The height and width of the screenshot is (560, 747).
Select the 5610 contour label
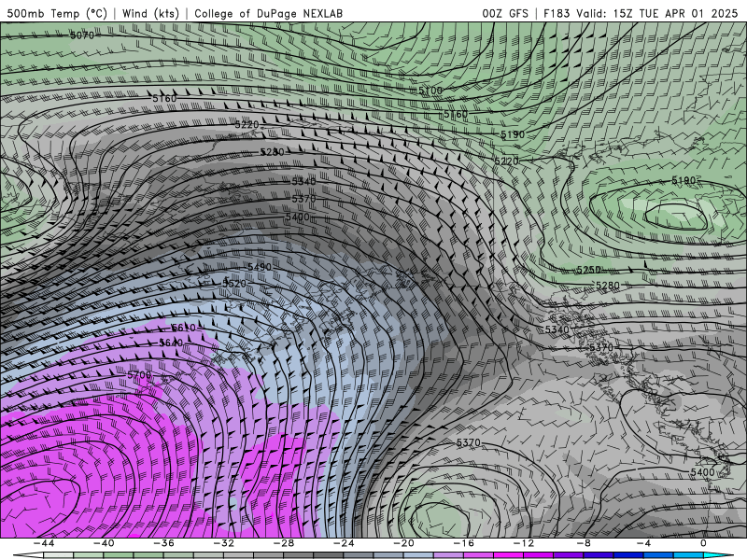point(183,328)
